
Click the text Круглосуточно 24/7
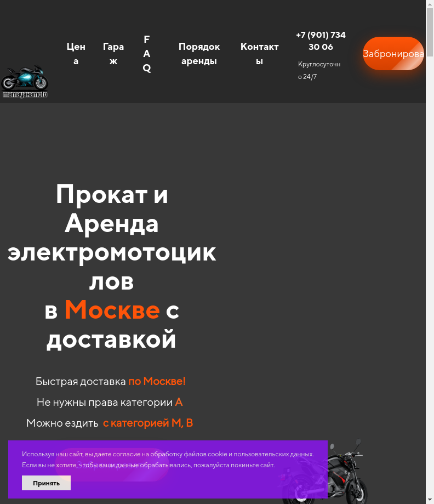tap(319, 70)
